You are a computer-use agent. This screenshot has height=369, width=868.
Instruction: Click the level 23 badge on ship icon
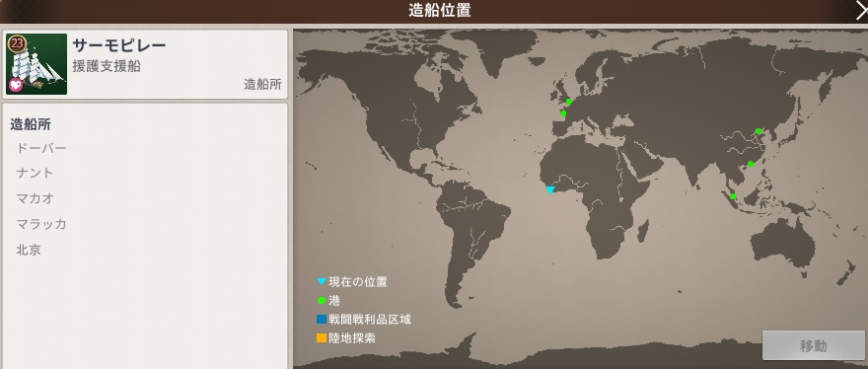coord(16,42)
